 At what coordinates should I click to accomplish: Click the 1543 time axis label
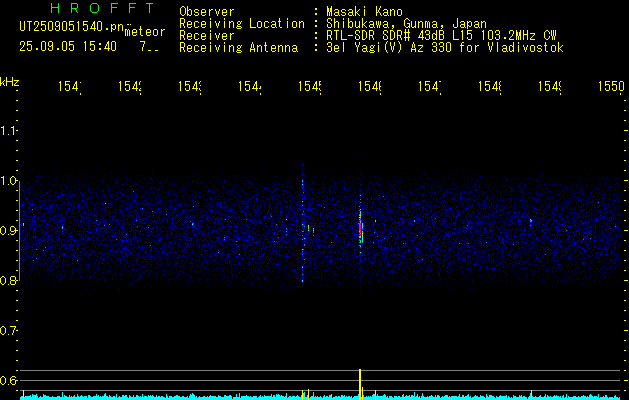[x=190, y=86]
